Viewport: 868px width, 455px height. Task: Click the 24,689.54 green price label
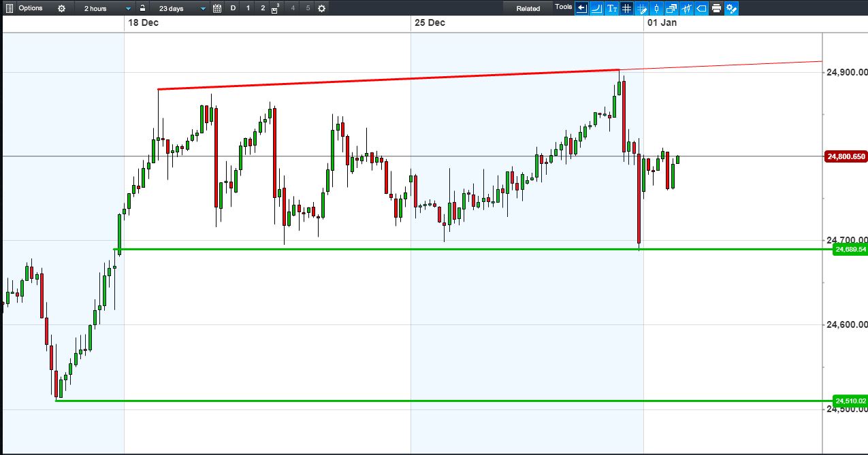pos(850,250)
